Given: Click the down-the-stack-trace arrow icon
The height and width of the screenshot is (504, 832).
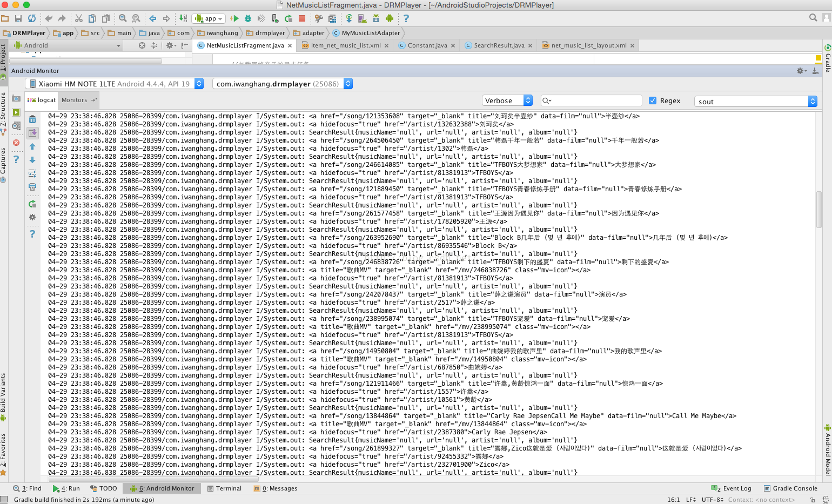Looking at the screenshot, I should pyautogui.click(x=32, y=160).
